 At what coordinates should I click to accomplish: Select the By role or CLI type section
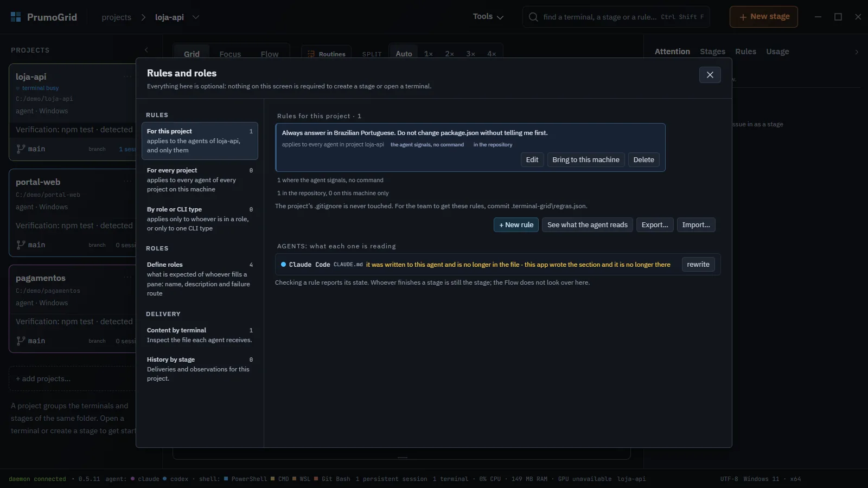(x=200, y=219)
